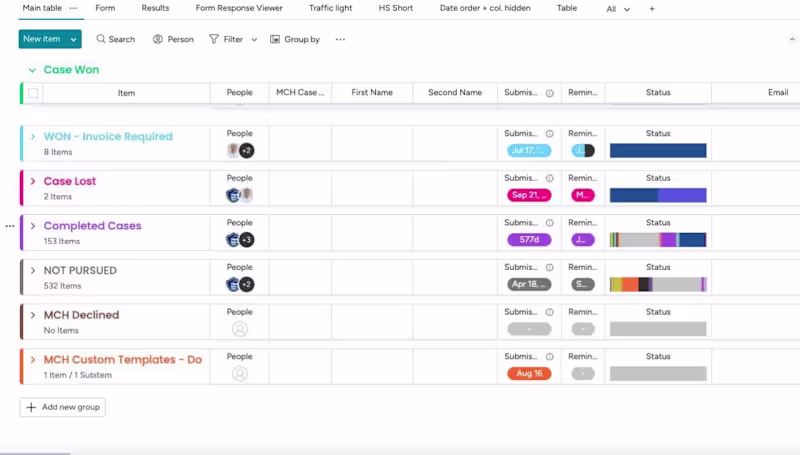Image resolution: width=800 pixels, height=455 pixels.
Task: Click NOT PURSUED group title
Action: (80, 270)
